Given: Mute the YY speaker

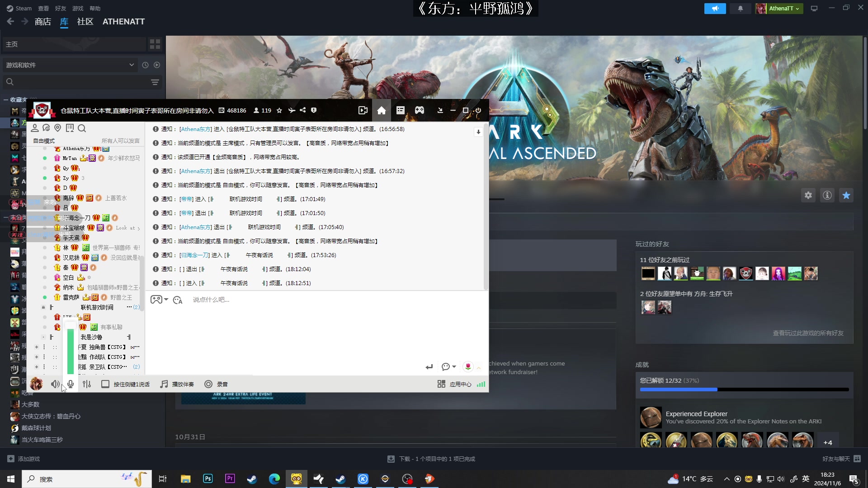Looking at the screenshot, I should [55, 384].
